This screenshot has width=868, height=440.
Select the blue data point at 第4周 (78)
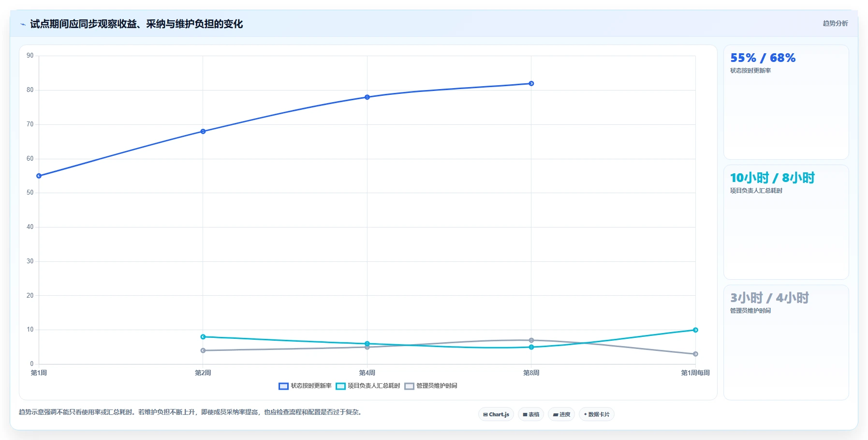pyautogui.click(x=367, y=97)
